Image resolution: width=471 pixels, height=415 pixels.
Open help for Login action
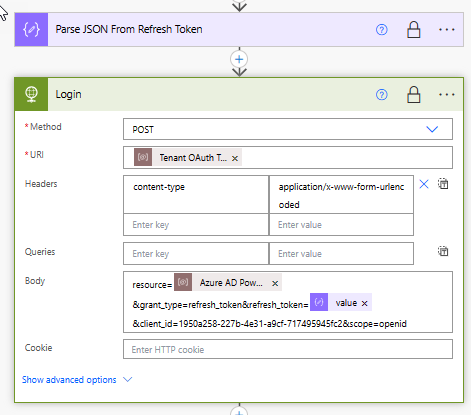pyautogui.click(x=382, y=95)
